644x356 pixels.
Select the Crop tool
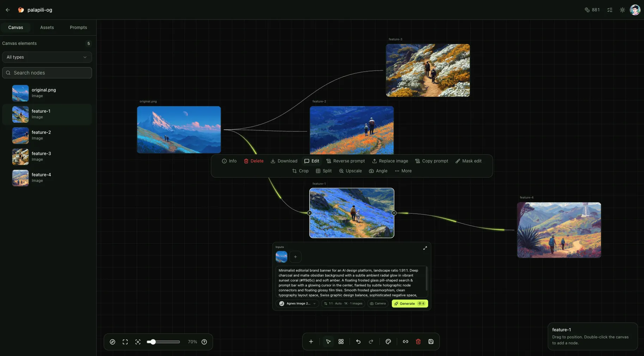[x=300, y=171]
